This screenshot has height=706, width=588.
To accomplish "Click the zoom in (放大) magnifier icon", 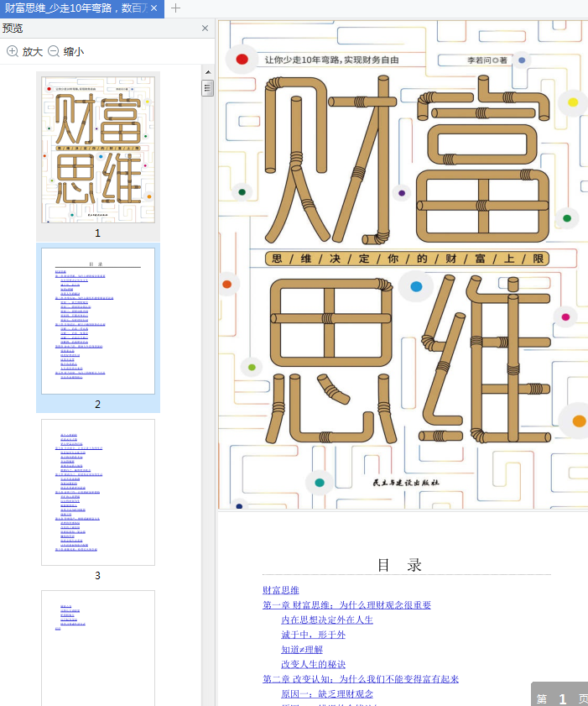I will [x=13, y=51].
